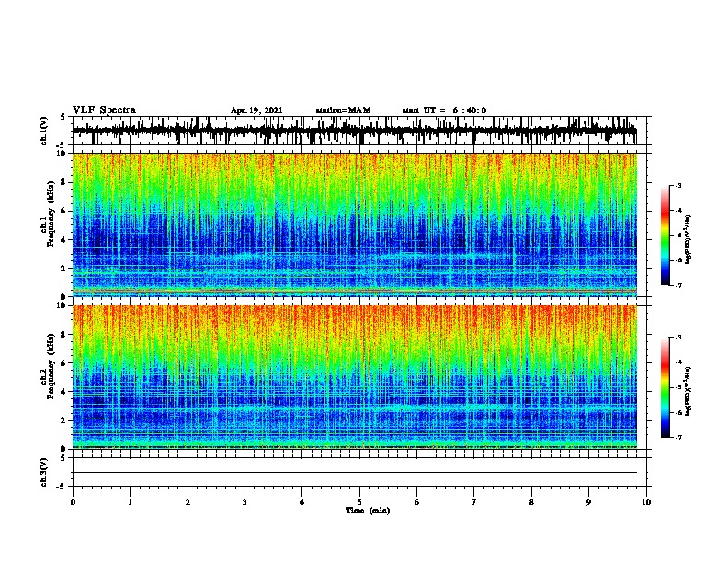Screen dimensions: 728x563
Task: Click the ch.2 colorbar log(PSD) unit label
Action: click(688, 391)
